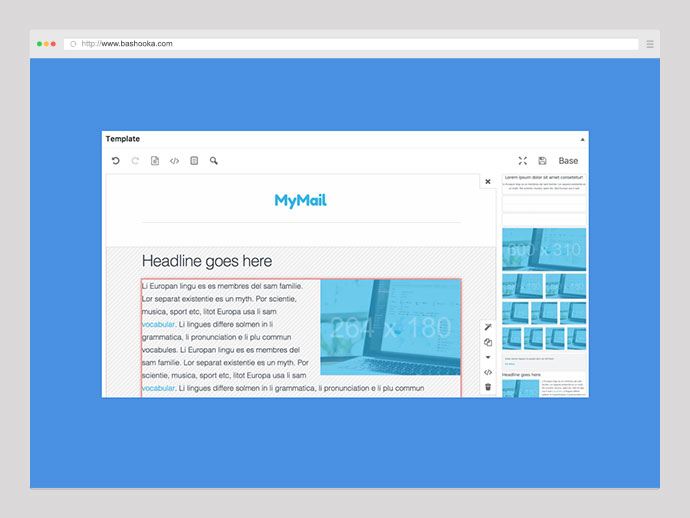Click the greyed redo arrow icon
The width and height of the screenshot is (690, 518).
click(x=135, y=161)
